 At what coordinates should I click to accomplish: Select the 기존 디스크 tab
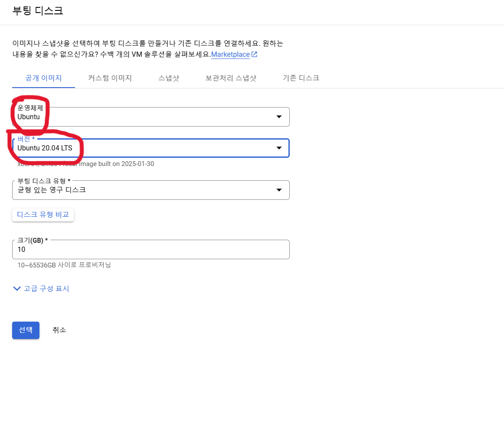pyautogui.click(x=301, y=78)
